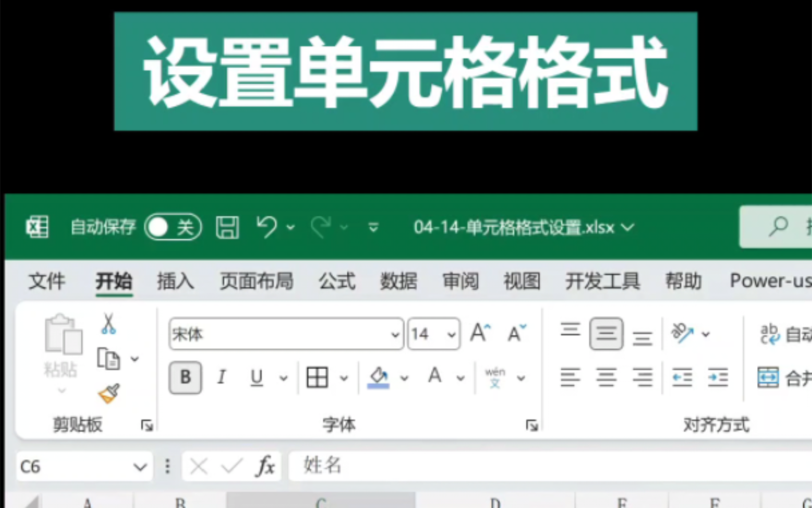Open the 插入 (Insert) tab
This screenshot has width=812, height=508.
(175, 281)
